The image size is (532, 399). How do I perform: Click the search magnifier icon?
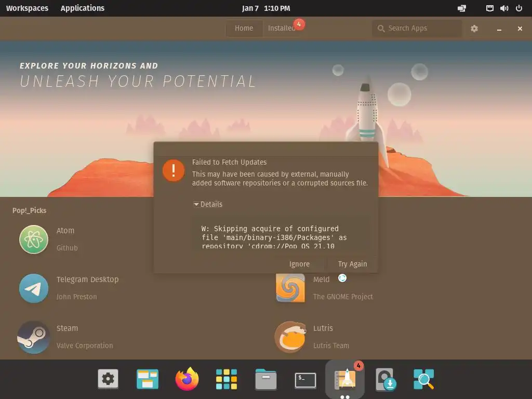pyautogui.click(x=381, y=29)
